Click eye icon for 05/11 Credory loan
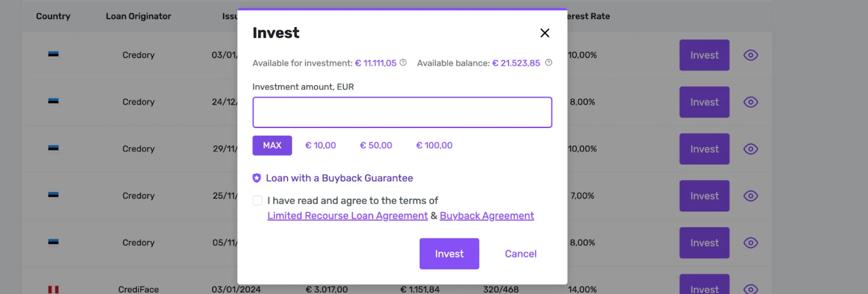The height and width of the screenshot is (294, 868). click(750, 243)
